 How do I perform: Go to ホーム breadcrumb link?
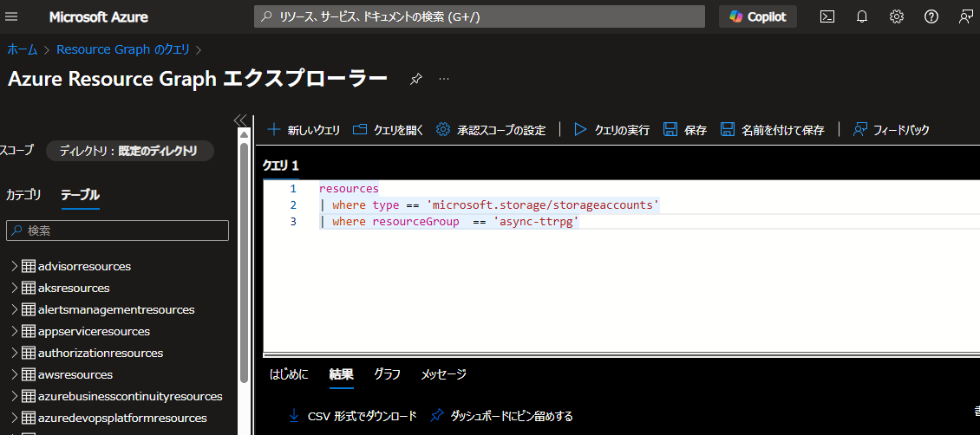pyautogui.click(x=23, y=49)
